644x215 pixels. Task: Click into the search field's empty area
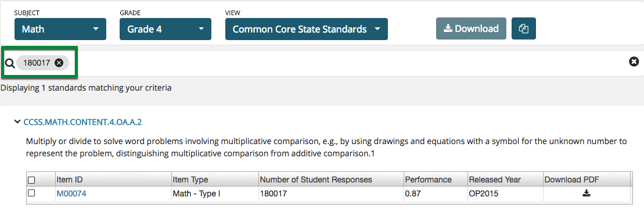coord(349,63)
